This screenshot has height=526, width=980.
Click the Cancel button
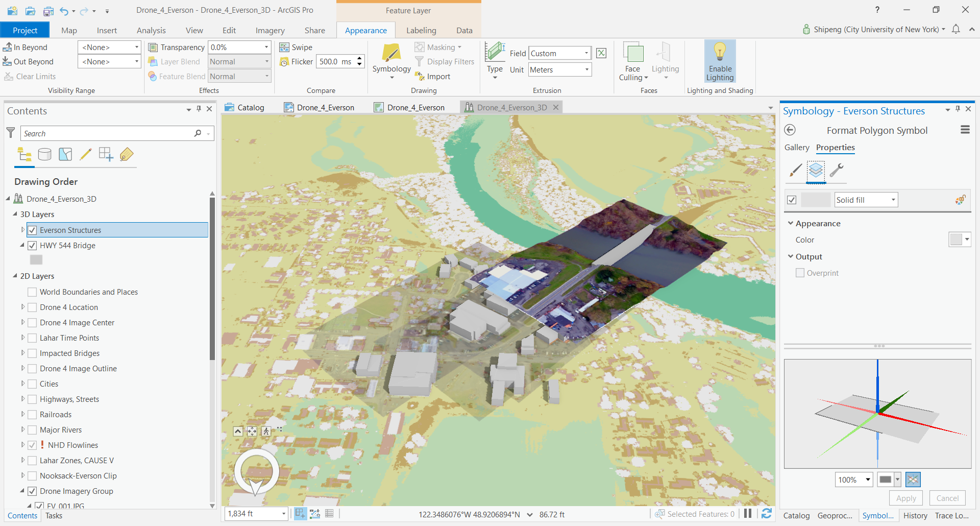click(x=947, y=498)
